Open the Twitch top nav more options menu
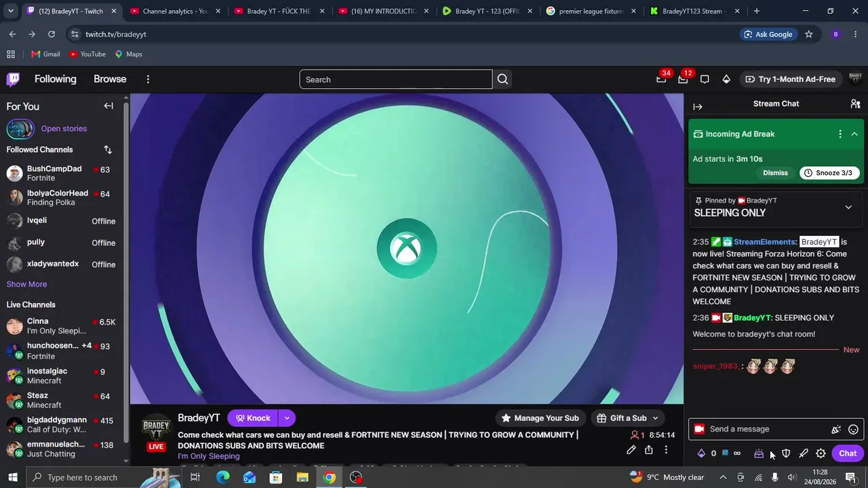 [148, 79]
